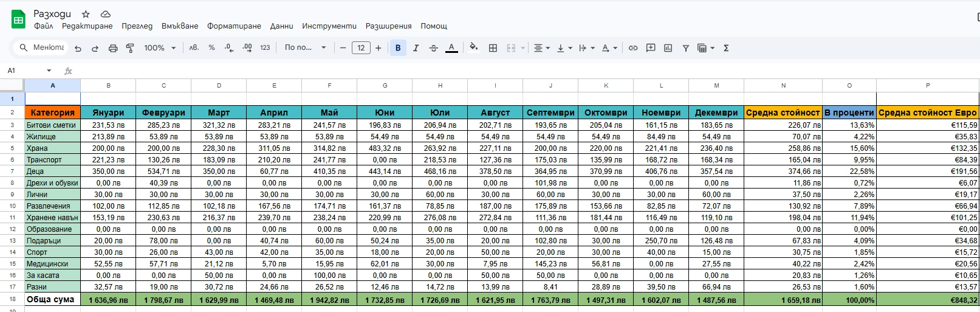Open the horizontal align dropdown
Screen dimensions: 980x312
point(541,48)
